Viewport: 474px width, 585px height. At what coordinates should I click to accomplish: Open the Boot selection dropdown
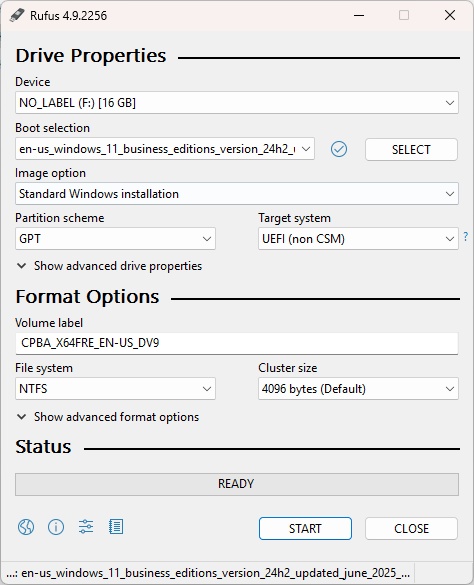coord(165,149)
